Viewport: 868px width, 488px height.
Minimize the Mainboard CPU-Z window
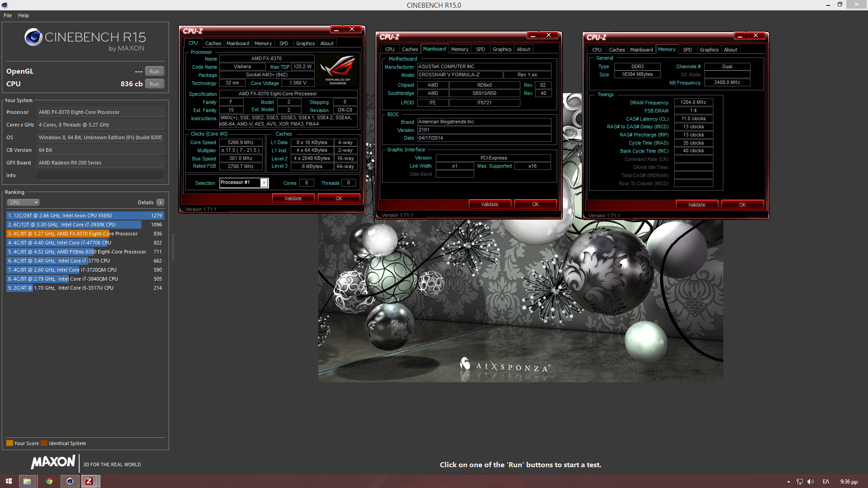[533, 35]
